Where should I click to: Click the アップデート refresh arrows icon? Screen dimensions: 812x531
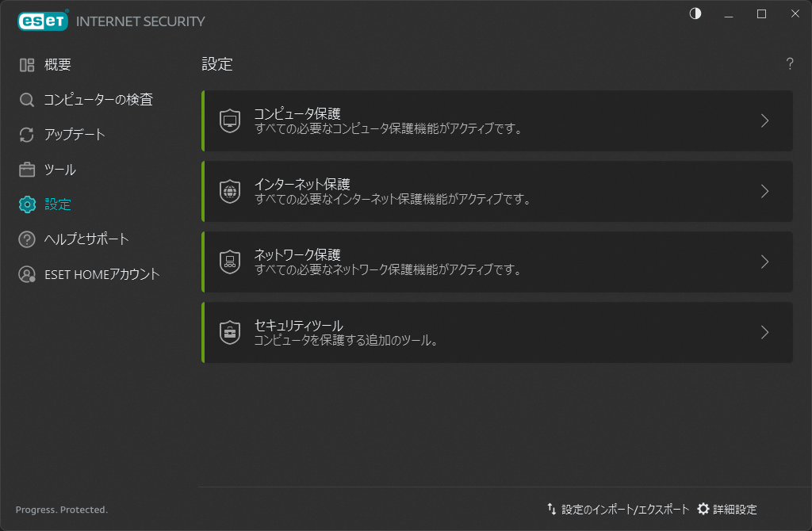pos(27,135)
